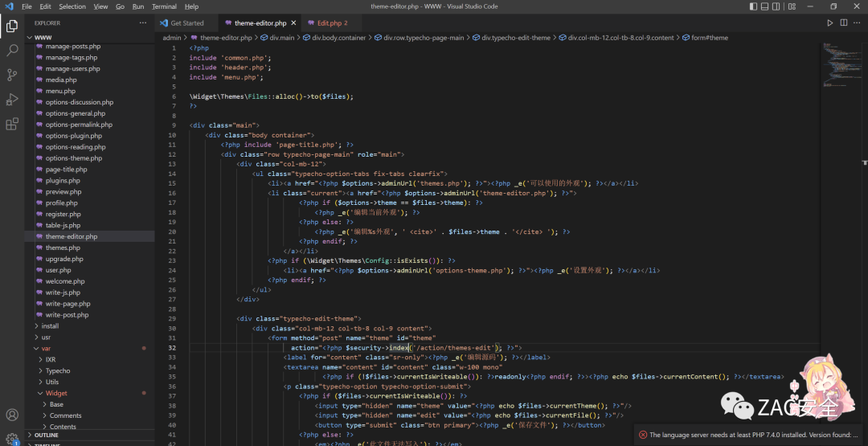Switch to the Edit.php tab
This screenshot has width=868, height=446.
pyautogui.click(x=332, y=23)
